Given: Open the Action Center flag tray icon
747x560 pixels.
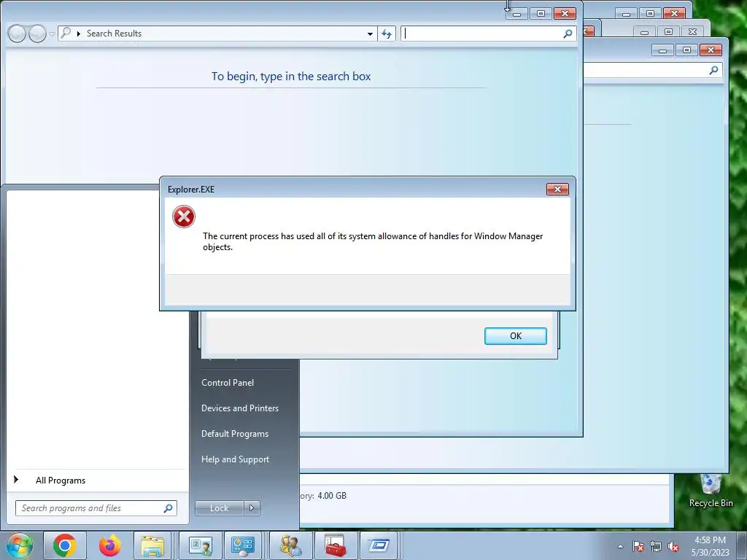Looking at the screenshot, I should [x=638, y=546].
